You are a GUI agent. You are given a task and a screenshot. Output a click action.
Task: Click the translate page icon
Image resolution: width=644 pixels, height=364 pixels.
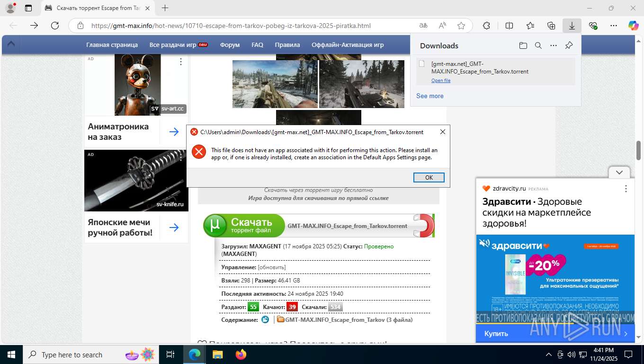coord(423,26)
